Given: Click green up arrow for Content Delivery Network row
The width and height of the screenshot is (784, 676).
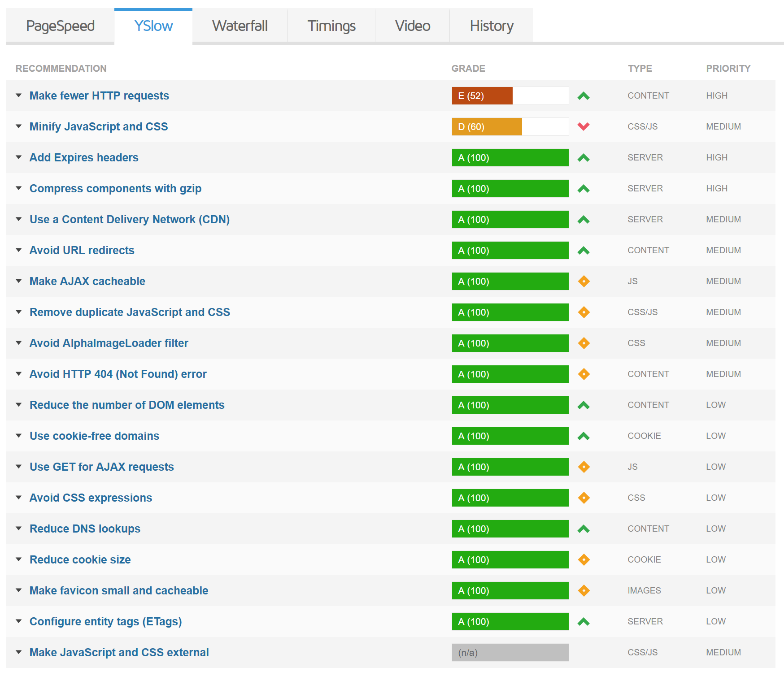Looking at the screenshot, I should click(584, 220).
